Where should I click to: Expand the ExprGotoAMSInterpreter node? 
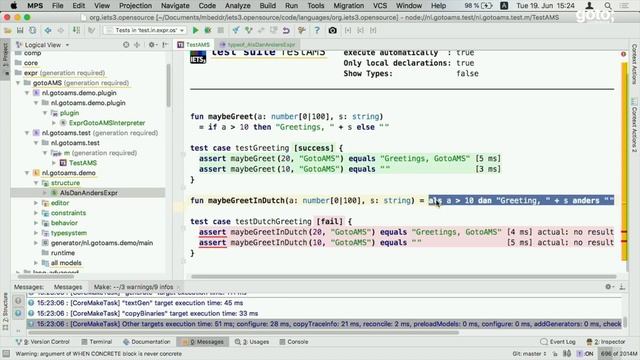click(x=54, y=123)
